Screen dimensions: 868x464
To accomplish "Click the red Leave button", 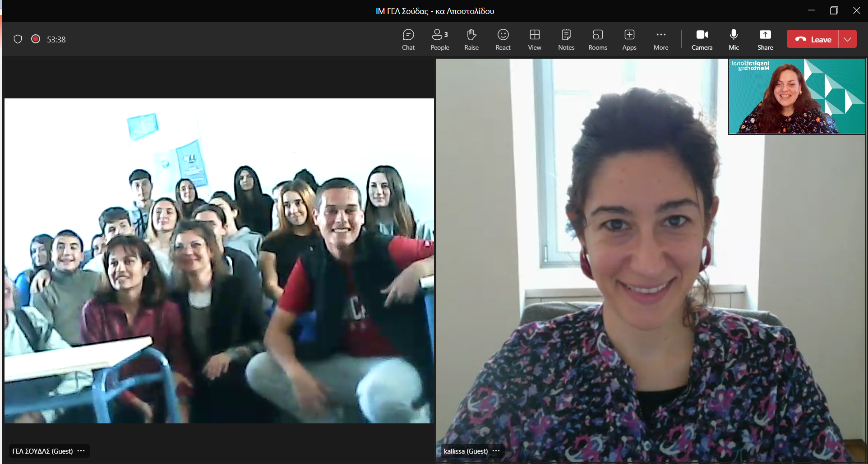I will click(x=813, y=39).
